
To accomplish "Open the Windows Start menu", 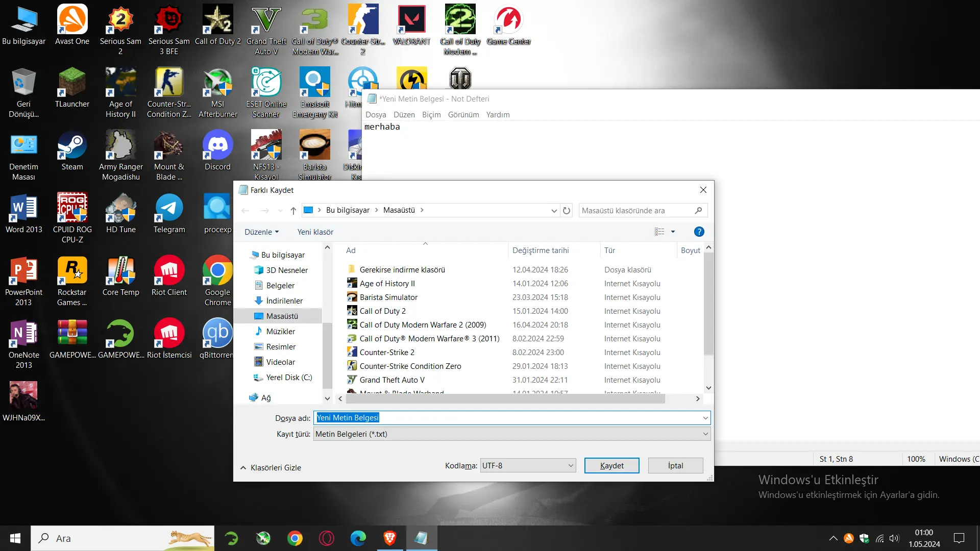I will (x=15, y=538).
